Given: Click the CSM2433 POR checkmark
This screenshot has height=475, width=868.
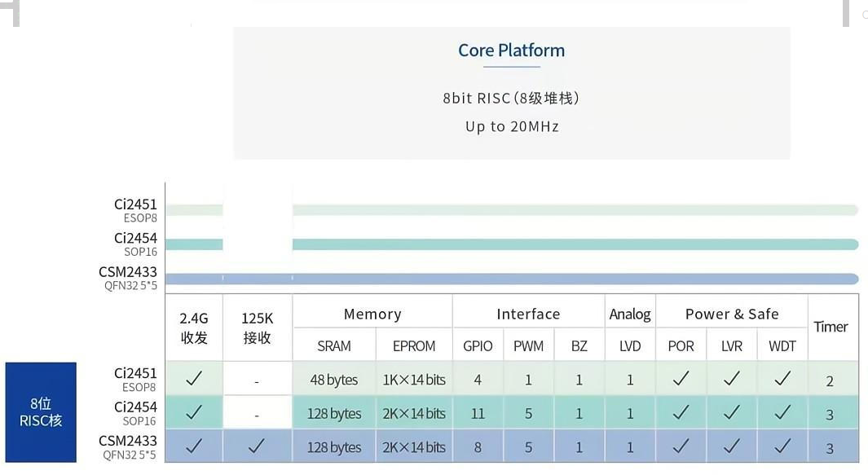Looking at the screenshot, I should 681,446.
